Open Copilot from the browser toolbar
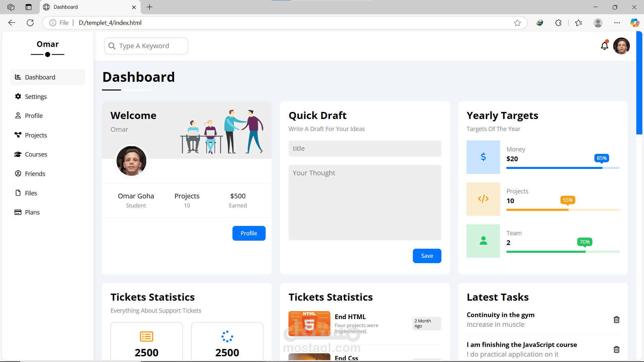644x362 pixels. coord(635,22)
